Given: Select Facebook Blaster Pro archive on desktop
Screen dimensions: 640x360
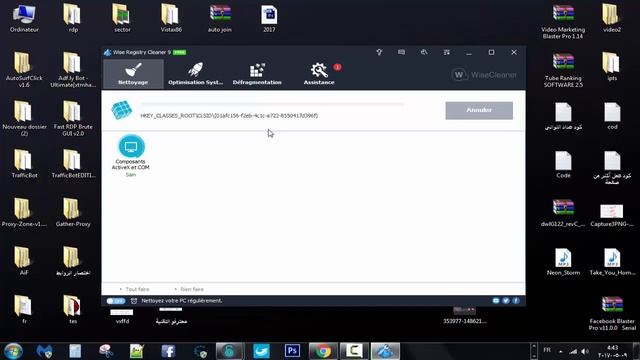Looking at the screenshot, I should point(612,313).
